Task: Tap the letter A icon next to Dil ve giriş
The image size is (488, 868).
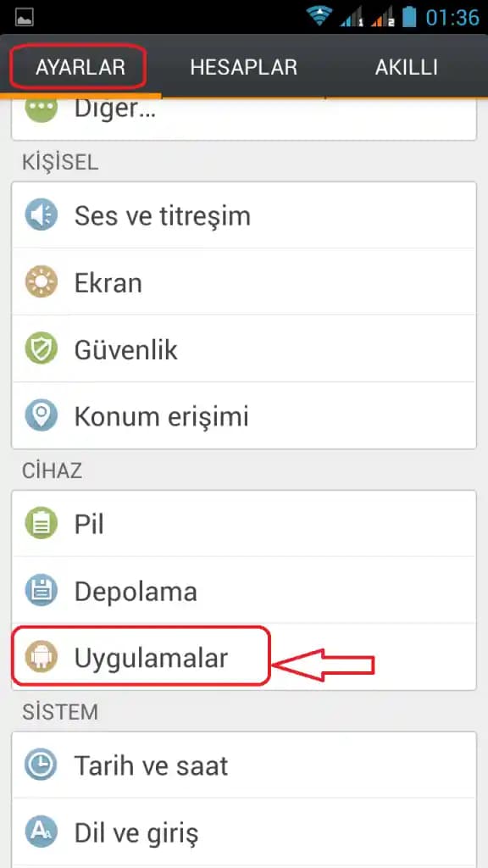Action: (x=42, y=832)
